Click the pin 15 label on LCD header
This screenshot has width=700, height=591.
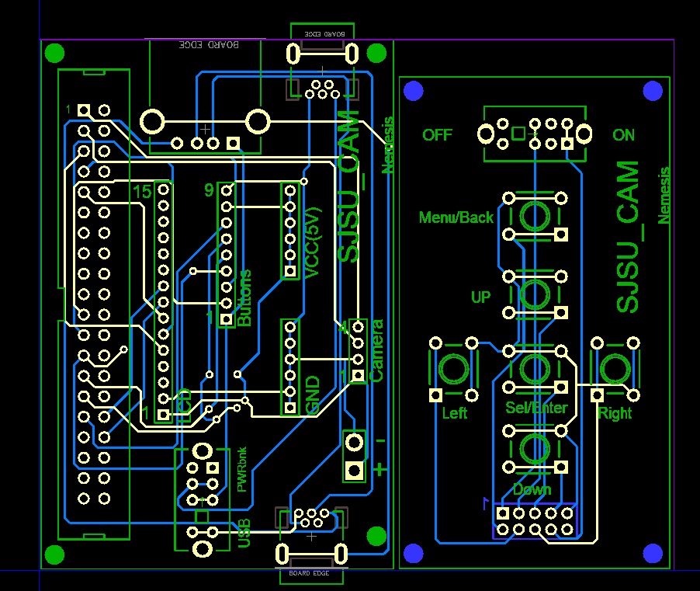[x=142, y=192]
